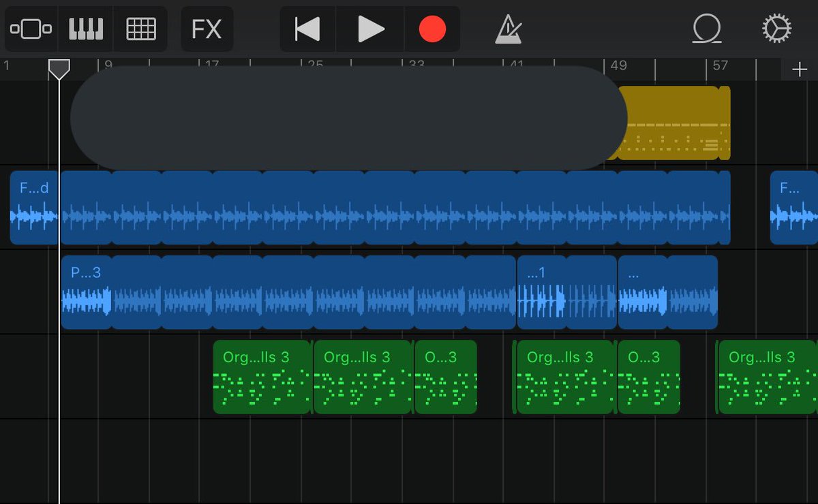This screenshot has height=504, width=818.
Task: Switch to the keyboard instrument view
Action: pyautogui.click(x=86, y=29)
